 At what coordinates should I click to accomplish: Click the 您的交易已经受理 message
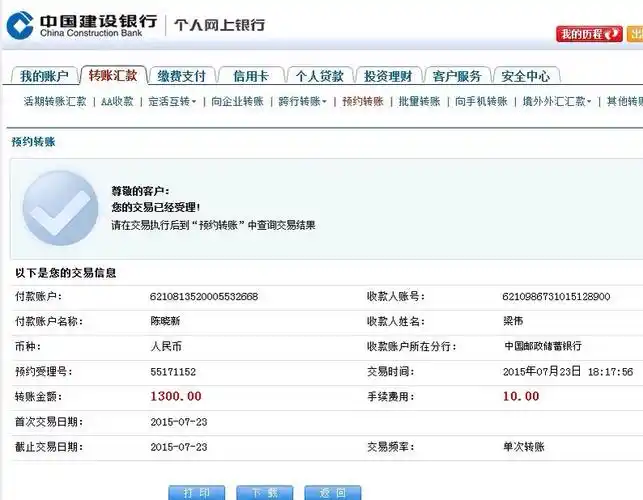[156, 208]
